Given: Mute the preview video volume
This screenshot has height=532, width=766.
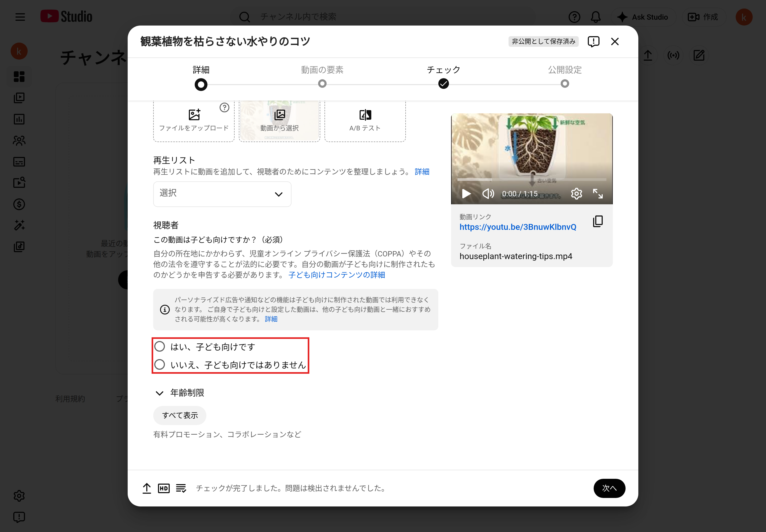Looking at the screenshot, I should tap(488, 194).
